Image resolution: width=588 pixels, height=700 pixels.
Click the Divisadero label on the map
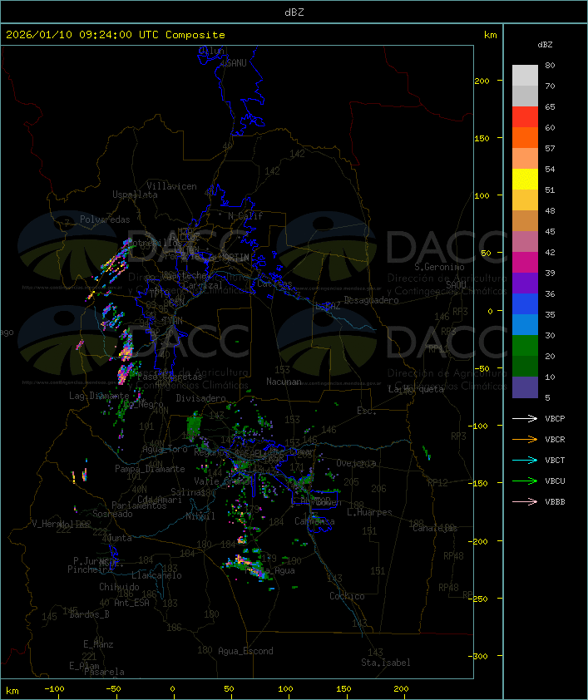click(201, 398)
